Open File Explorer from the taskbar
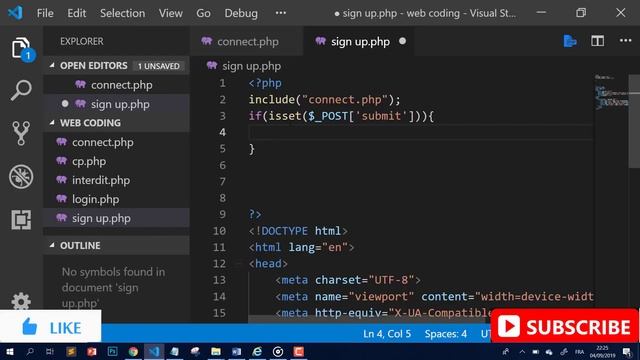 (216, 351)
